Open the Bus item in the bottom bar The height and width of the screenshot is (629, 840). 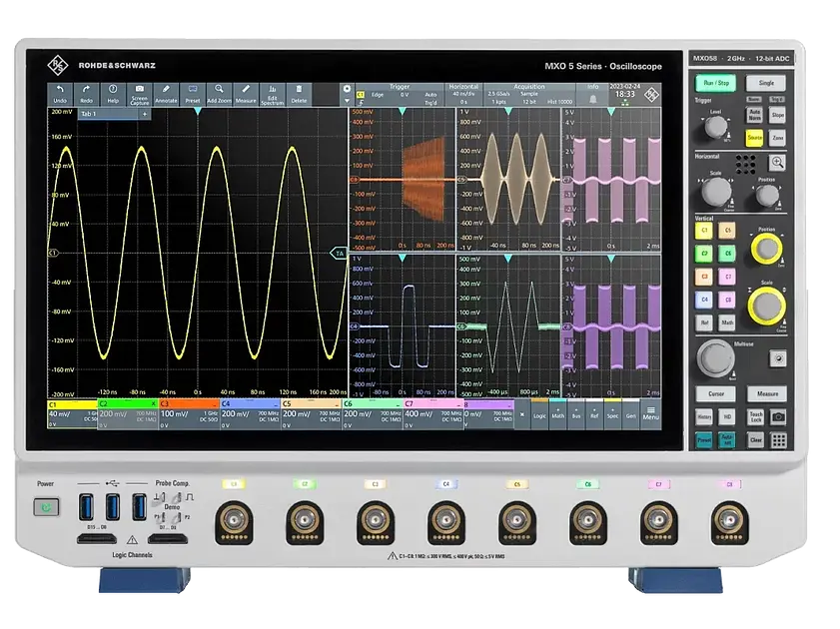(x=576, y=413)
